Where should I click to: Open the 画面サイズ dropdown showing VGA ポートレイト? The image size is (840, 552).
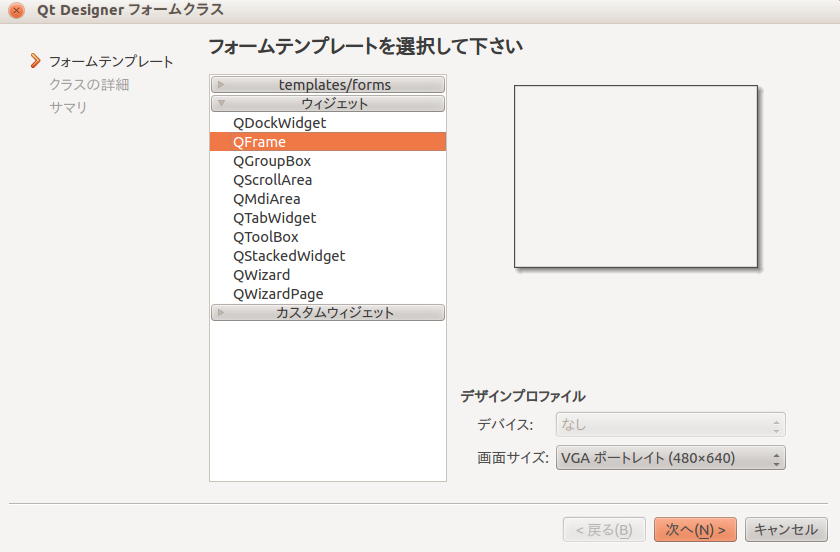point(671,458)
